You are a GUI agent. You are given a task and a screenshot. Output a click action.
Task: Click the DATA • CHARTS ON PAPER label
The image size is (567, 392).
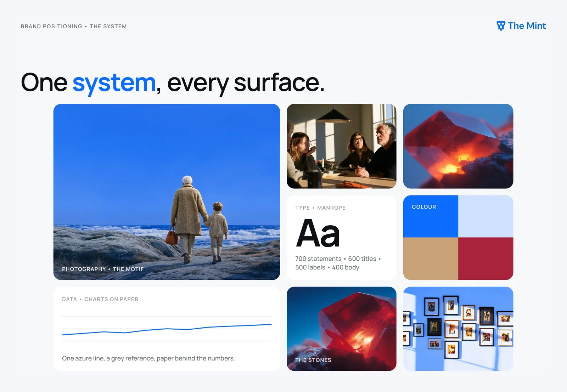100,299
